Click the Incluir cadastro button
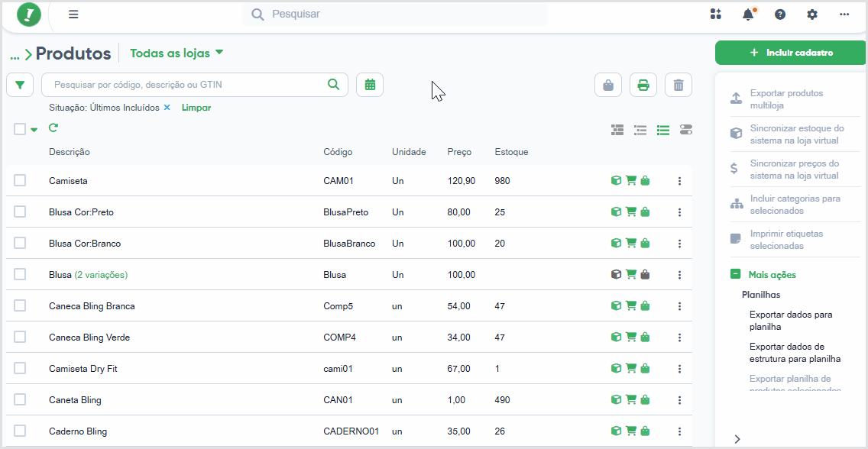This screenshot has width=868, height=449. pos(791,53)
